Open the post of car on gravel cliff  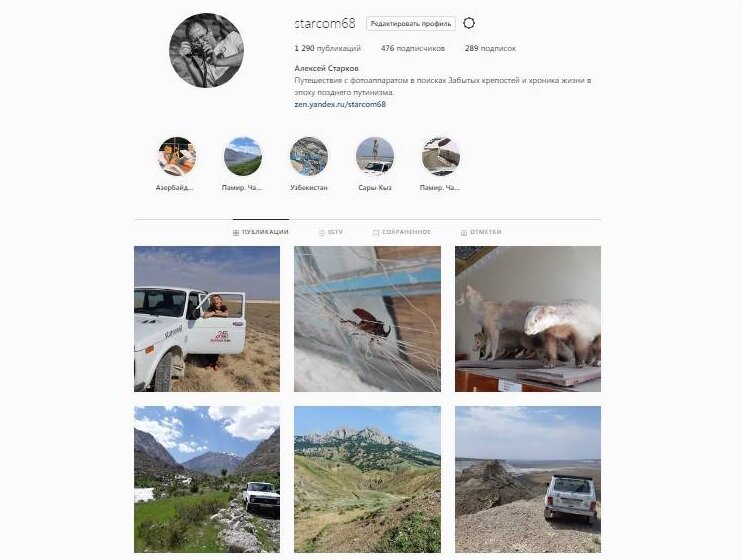click(528, 479)
